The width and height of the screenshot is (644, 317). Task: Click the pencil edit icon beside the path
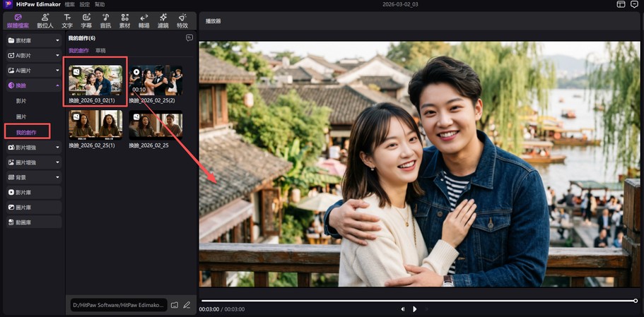[187, 305]
